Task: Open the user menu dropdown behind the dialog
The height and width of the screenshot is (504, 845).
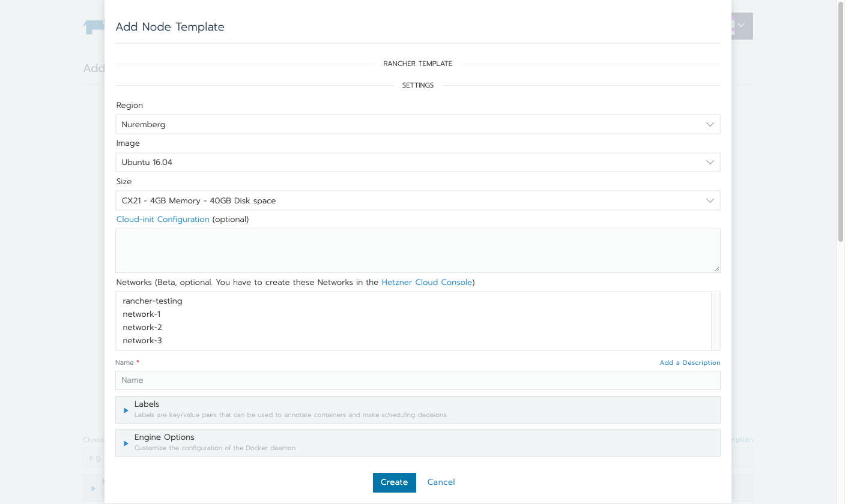Action: [x=741, y=26]
